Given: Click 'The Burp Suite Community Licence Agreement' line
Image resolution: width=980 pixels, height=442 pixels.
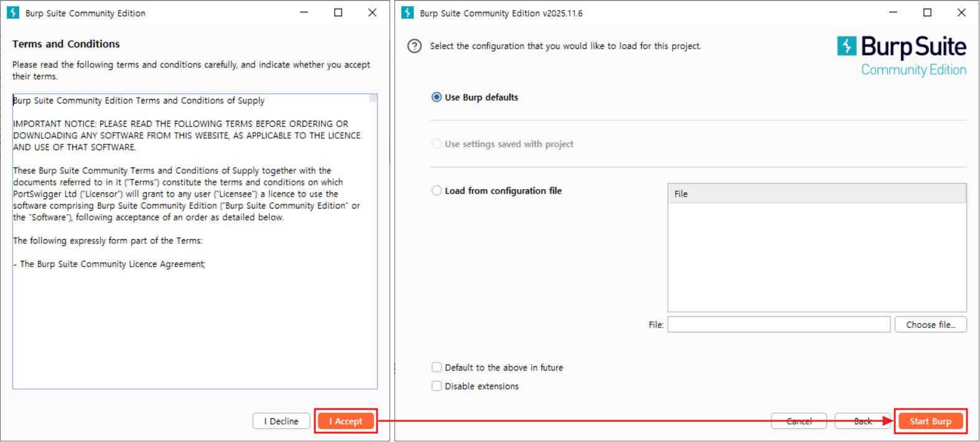Looking at the screenshot, I should (x=110, y=264).
